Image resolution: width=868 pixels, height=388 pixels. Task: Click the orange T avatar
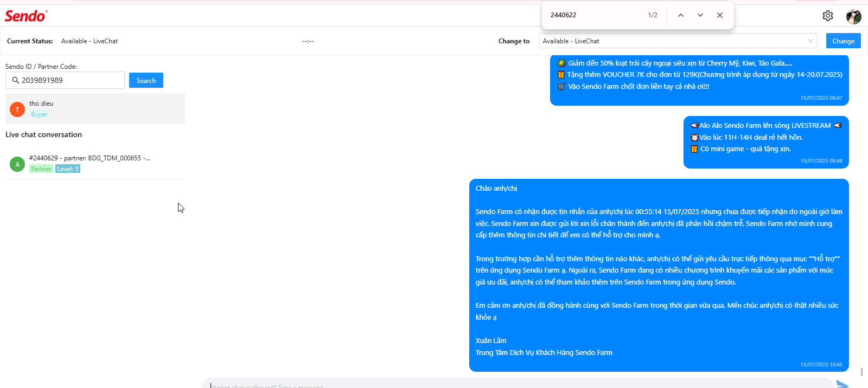point(17,109)
